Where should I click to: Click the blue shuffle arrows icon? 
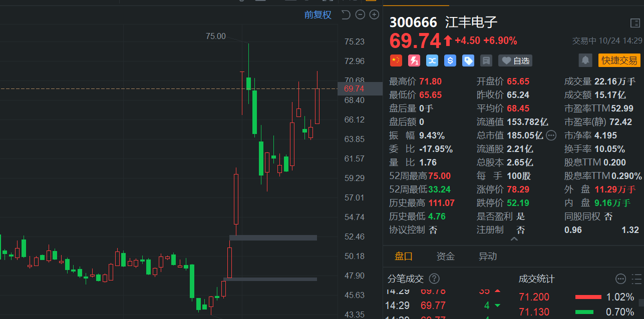(x=432, y=60)
